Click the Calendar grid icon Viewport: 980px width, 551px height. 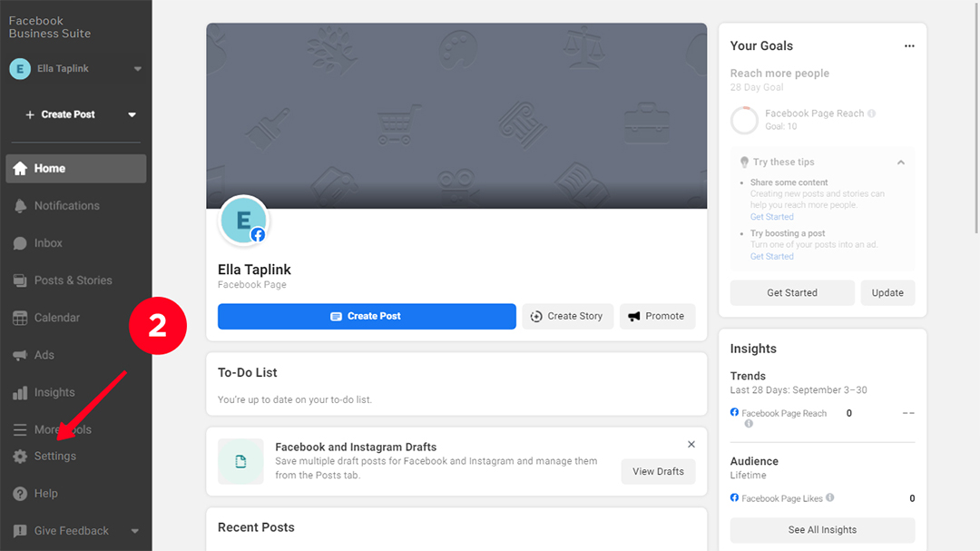[x=20, y=318]
